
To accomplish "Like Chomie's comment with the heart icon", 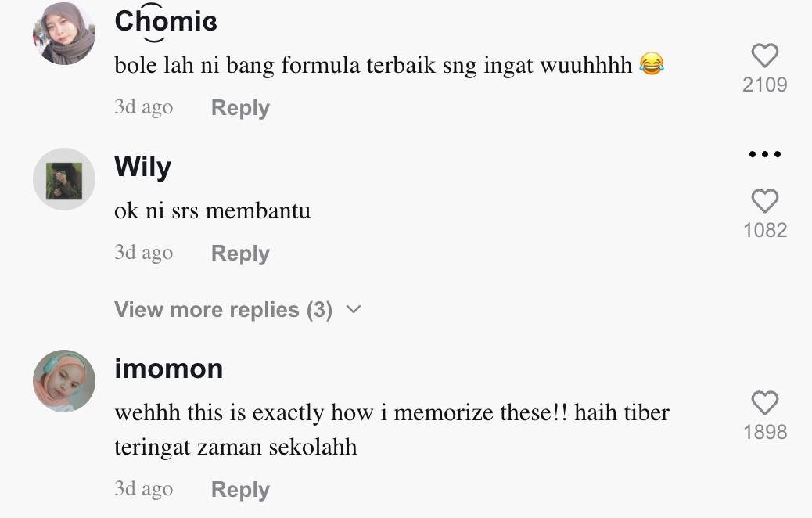I will (x=765, y=56).
